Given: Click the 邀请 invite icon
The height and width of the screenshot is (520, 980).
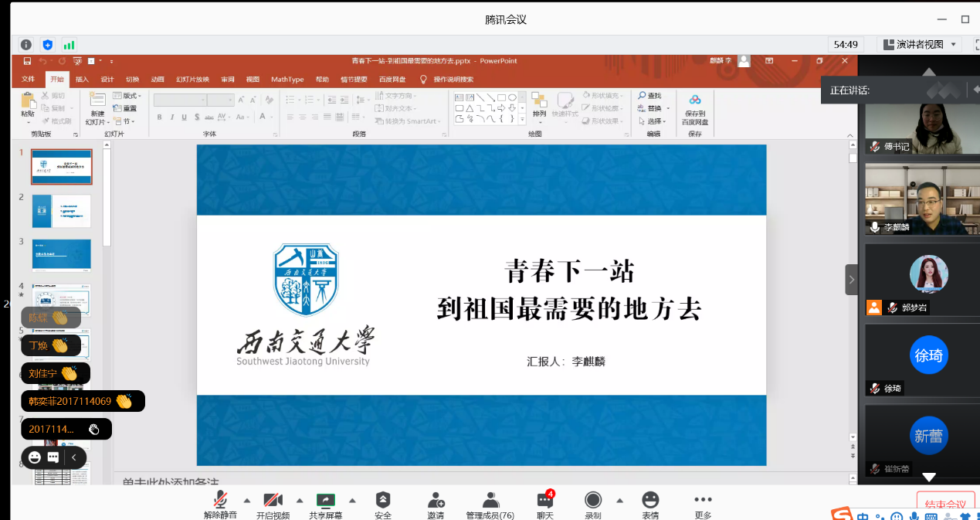Looking at the screenshot, I should [x=436, y=501].
